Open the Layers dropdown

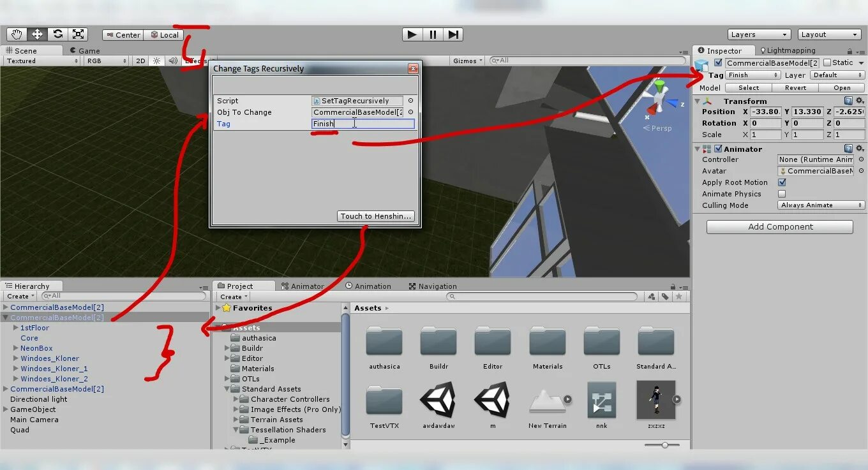pos(759,34)
